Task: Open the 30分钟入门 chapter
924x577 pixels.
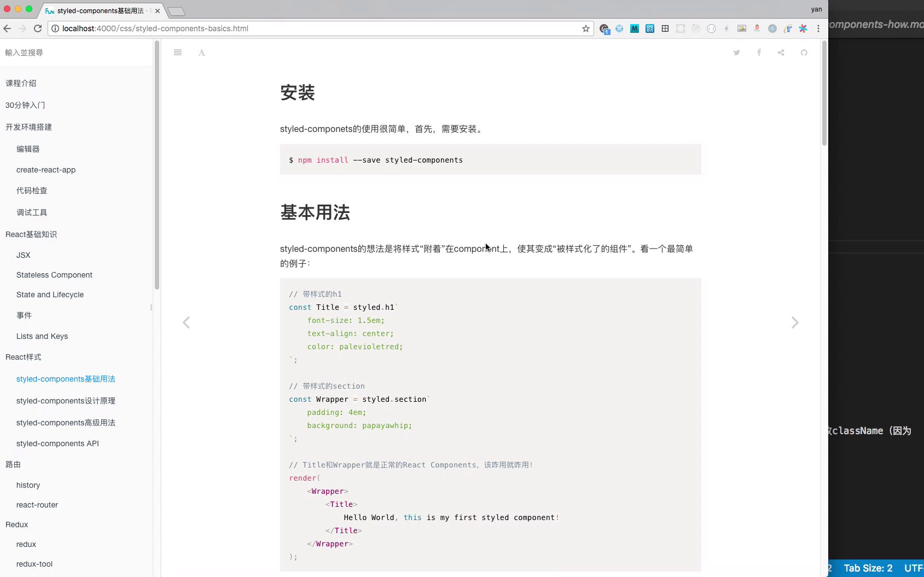Action: point(25,105)
